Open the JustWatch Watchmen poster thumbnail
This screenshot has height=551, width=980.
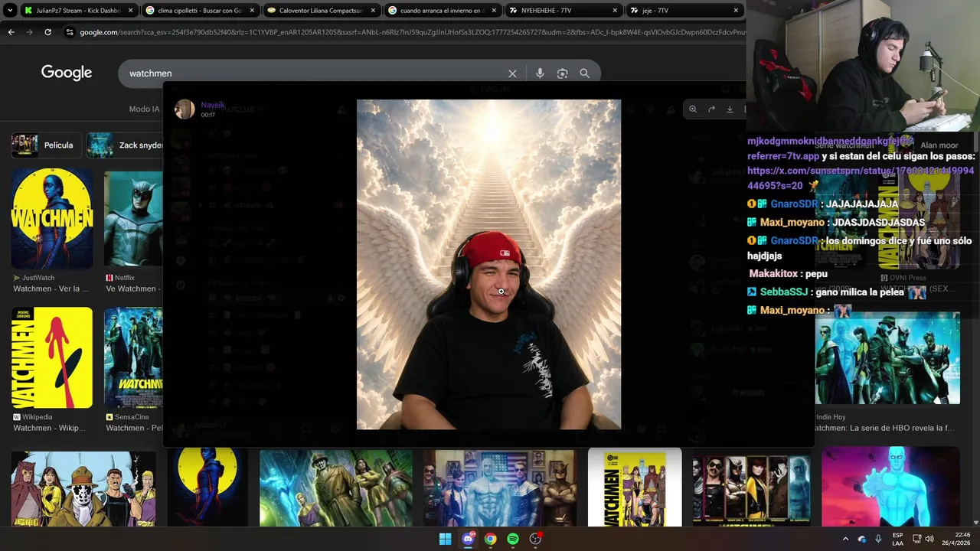click(52, 219)
